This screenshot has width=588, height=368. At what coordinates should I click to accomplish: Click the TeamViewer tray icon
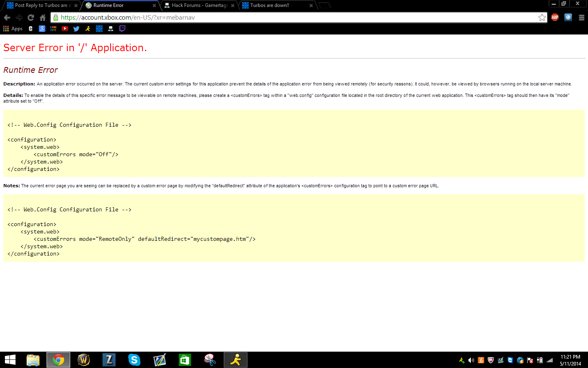[x=510, y=360]
